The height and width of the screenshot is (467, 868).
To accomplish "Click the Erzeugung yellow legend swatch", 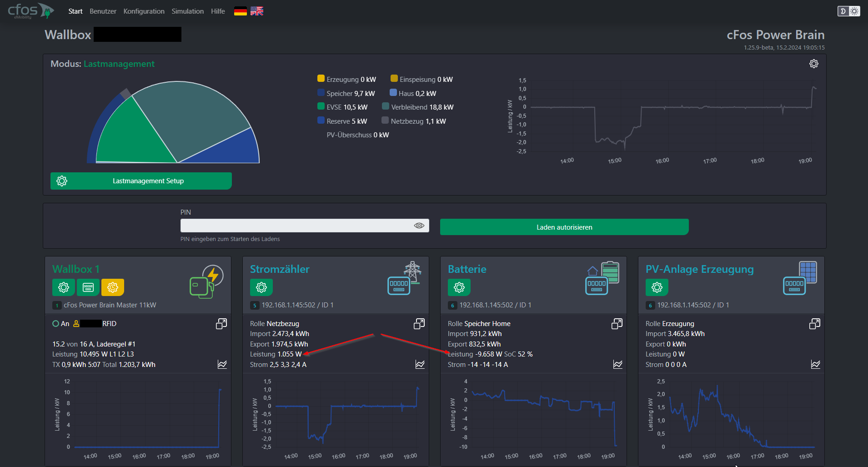I will tap(321, 79).
